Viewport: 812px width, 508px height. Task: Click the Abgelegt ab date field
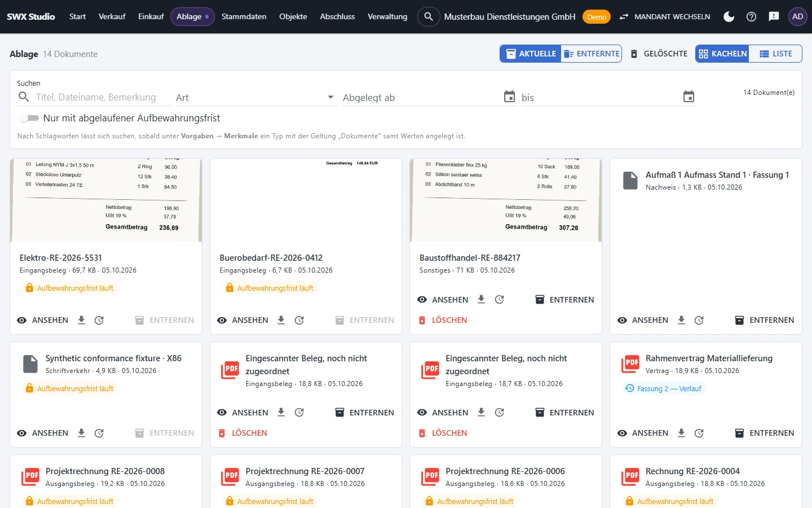pyautogui.click(x=422, y=97)
